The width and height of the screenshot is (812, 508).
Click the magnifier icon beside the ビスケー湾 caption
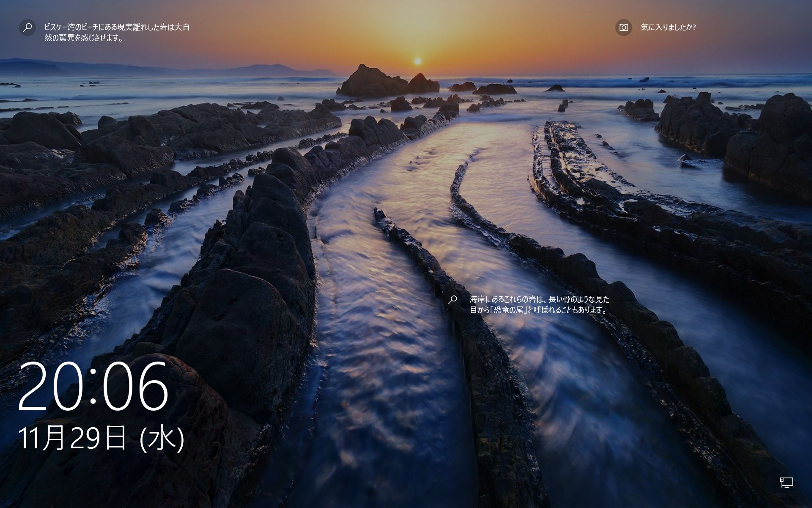coord(27,28)
